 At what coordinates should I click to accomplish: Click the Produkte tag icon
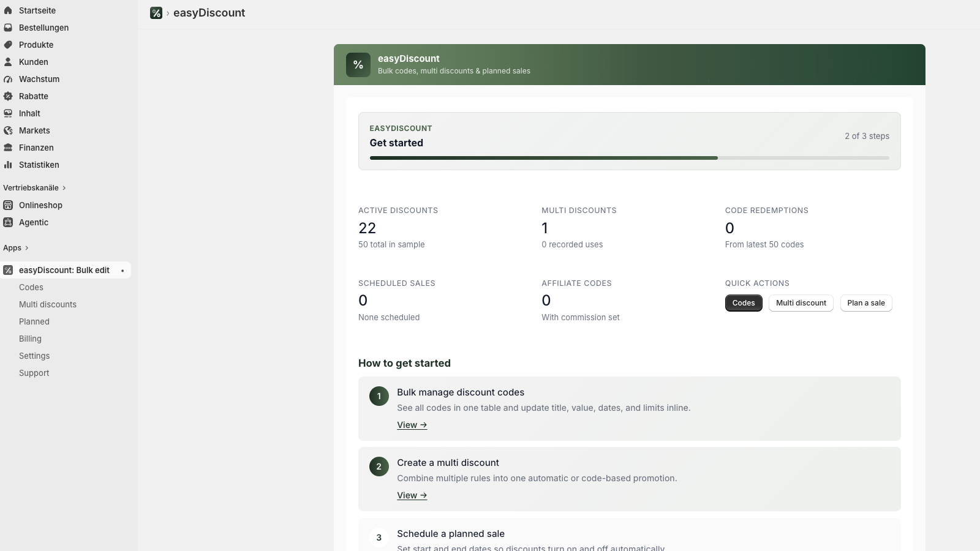coord(8,45)
